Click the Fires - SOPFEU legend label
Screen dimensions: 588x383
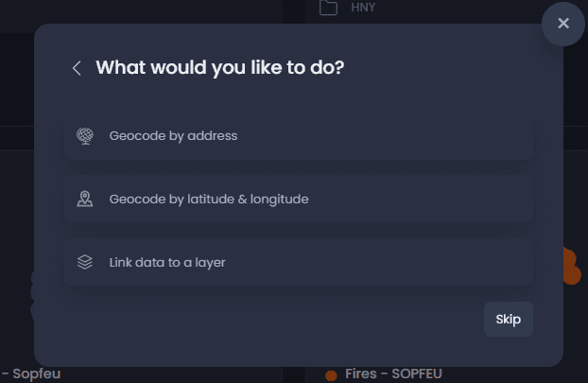tap(393, 374)
